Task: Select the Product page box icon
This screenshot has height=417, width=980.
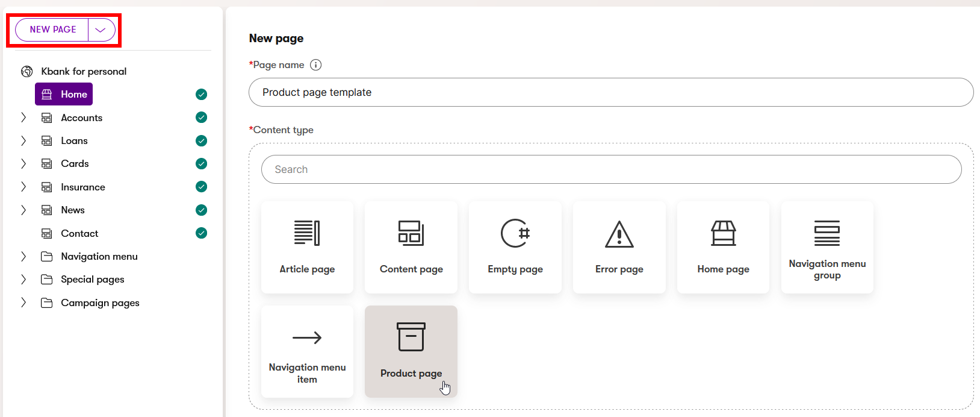Action: point(411,337)
